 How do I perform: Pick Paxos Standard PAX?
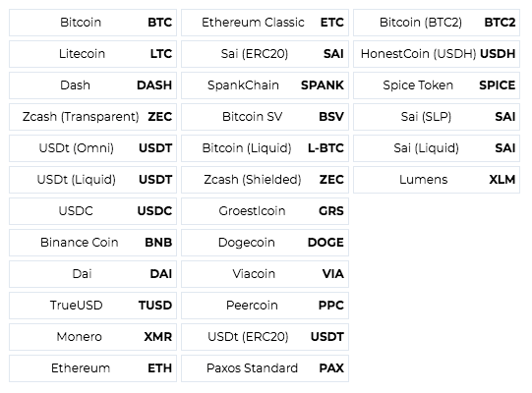pos(265,368)
